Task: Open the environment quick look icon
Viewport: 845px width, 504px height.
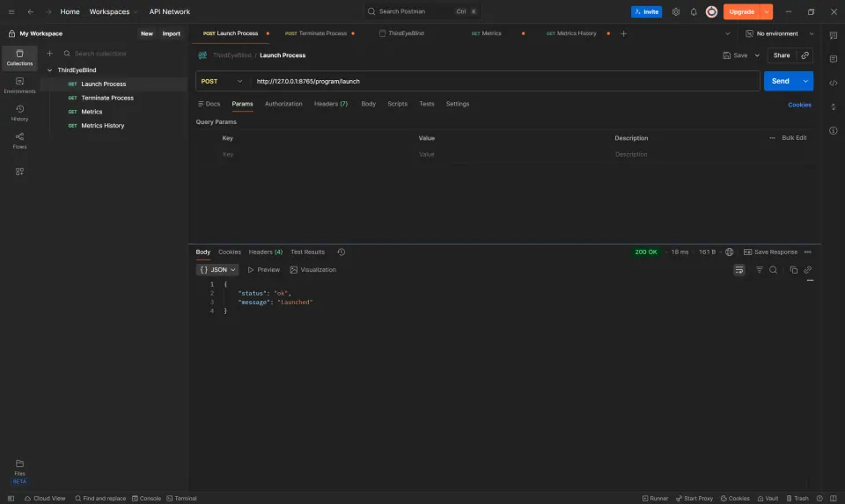Action: (834, 35)
